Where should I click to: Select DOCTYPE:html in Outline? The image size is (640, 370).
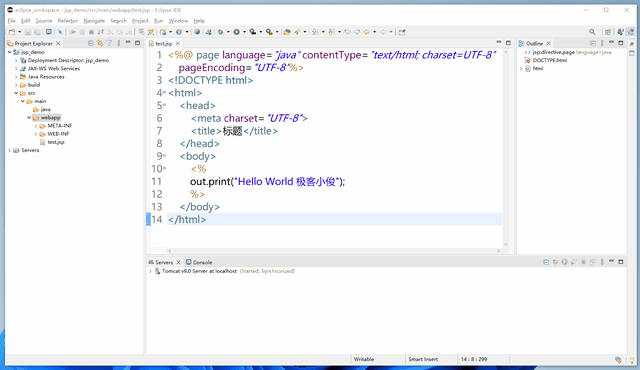pyautogui.click(x=550, y=60)
